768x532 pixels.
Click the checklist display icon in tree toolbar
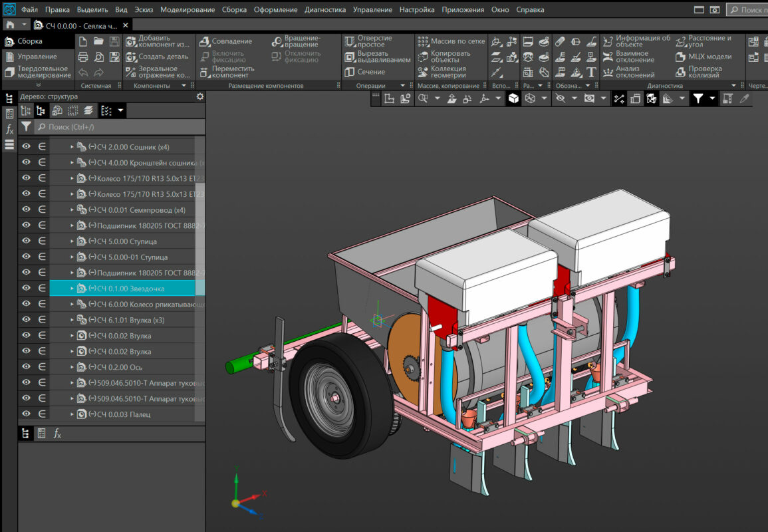pyautogui.click(x=106, y=110)
